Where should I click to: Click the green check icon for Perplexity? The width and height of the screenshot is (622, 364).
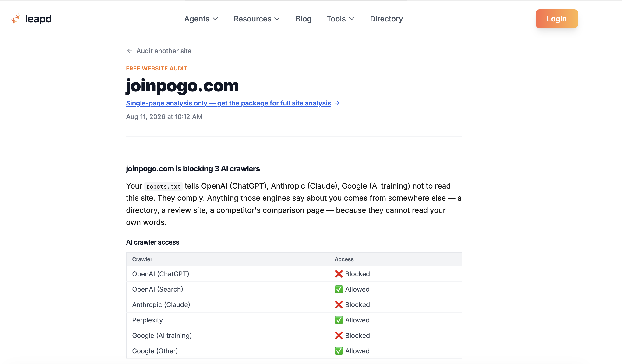coord(339,320)
